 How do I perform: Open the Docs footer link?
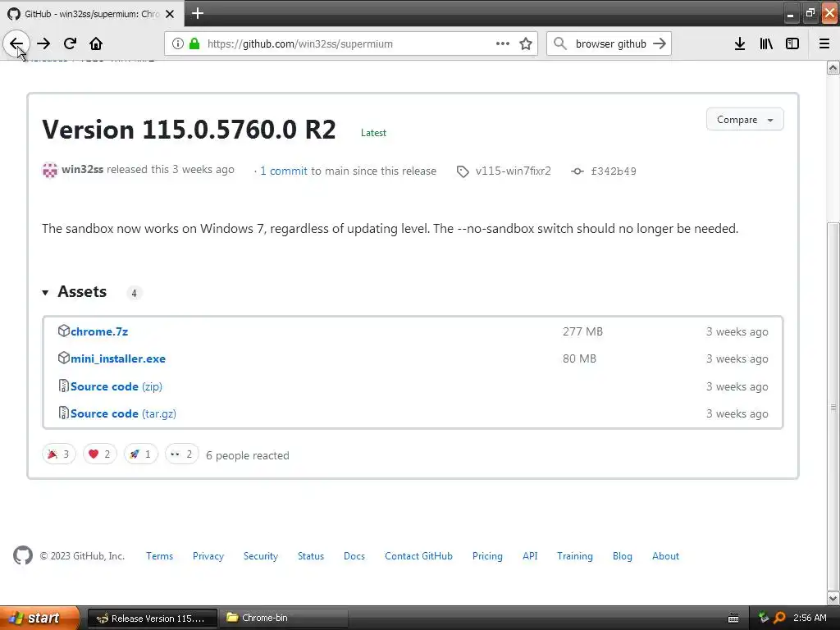(x=354, y=556)
